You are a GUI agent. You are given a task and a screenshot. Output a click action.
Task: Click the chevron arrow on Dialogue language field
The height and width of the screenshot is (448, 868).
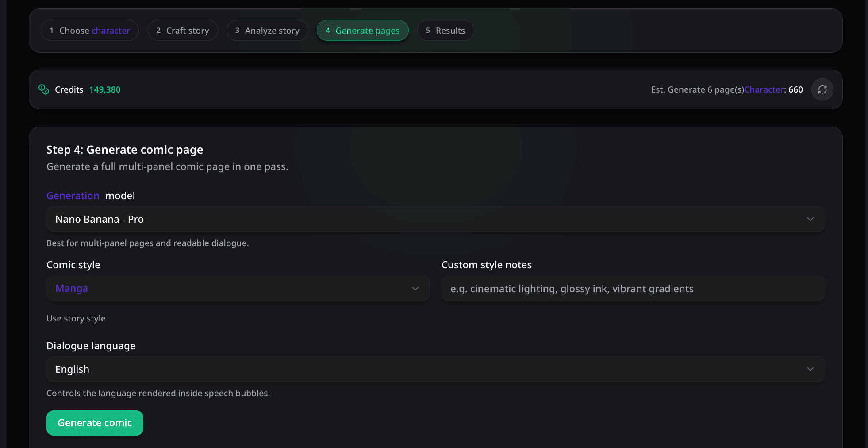click(810, 369)
